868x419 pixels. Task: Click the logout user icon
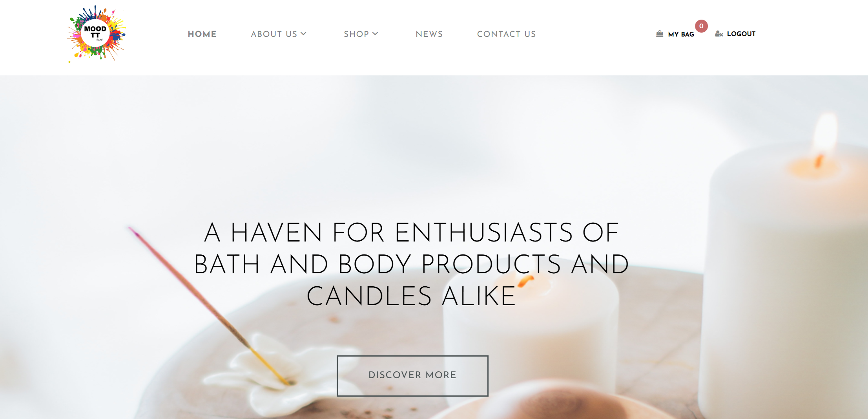point(719,34)
